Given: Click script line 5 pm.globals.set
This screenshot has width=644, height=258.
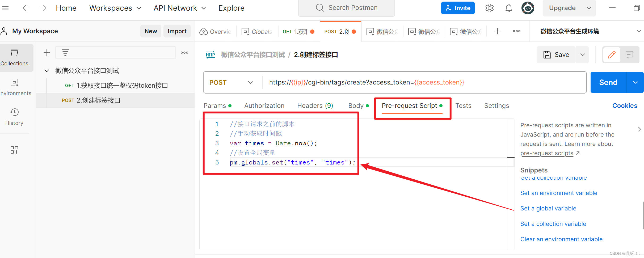Looking at the screenshot, I should click(x=292, y=162).
